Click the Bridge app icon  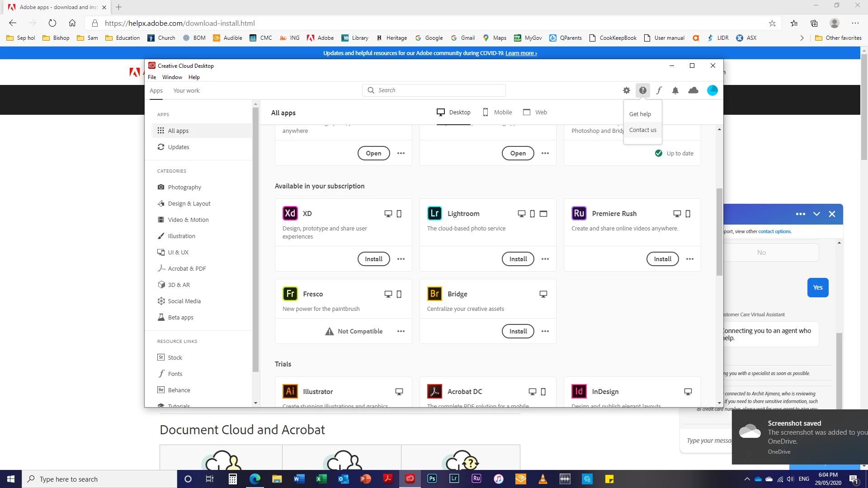click(x=434, y=294)
